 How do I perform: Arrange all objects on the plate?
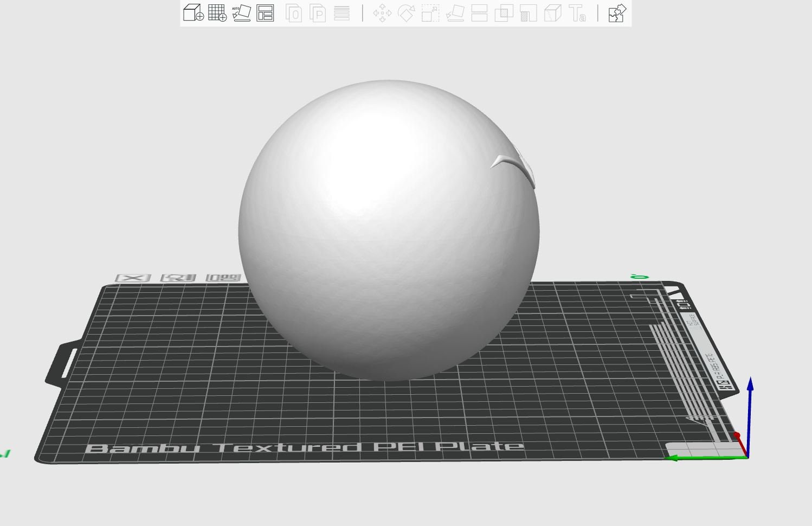tap(266, 14)
